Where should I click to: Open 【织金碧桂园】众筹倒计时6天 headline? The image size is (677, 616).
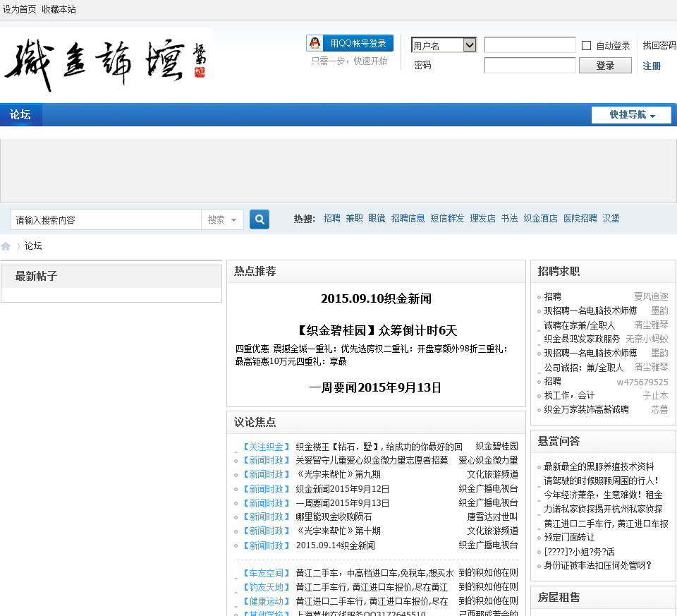point(376,330)
